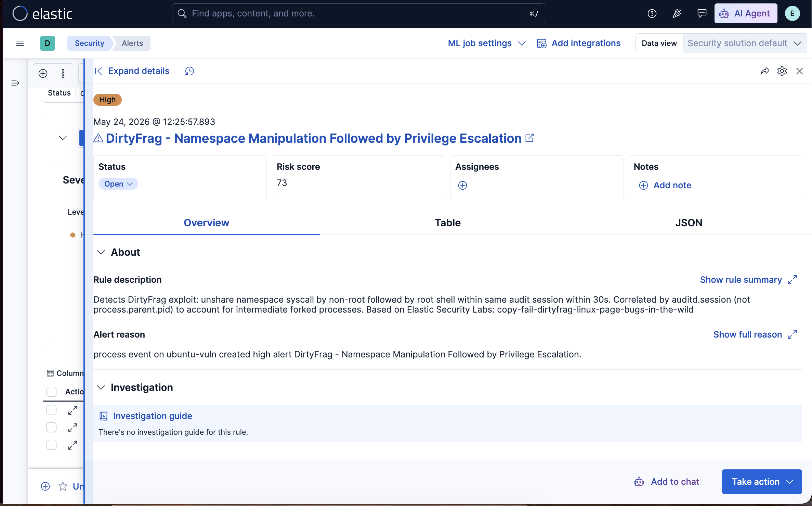
Task: Close the alert details flyout
Action: point(799,71)
